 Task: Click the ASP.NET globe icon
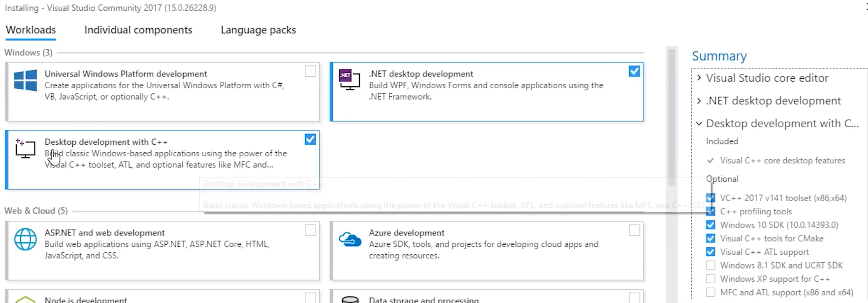click(x=25, y=239)
